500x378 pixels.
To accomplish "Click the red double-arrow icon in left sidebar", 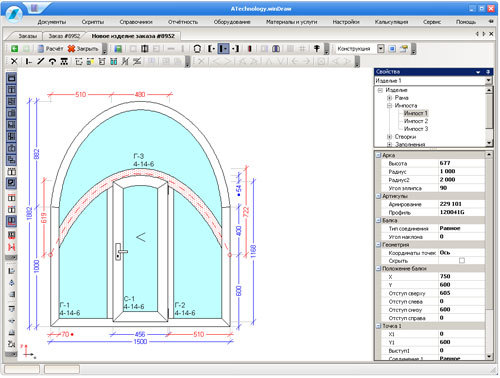I will tap(12, 247).
